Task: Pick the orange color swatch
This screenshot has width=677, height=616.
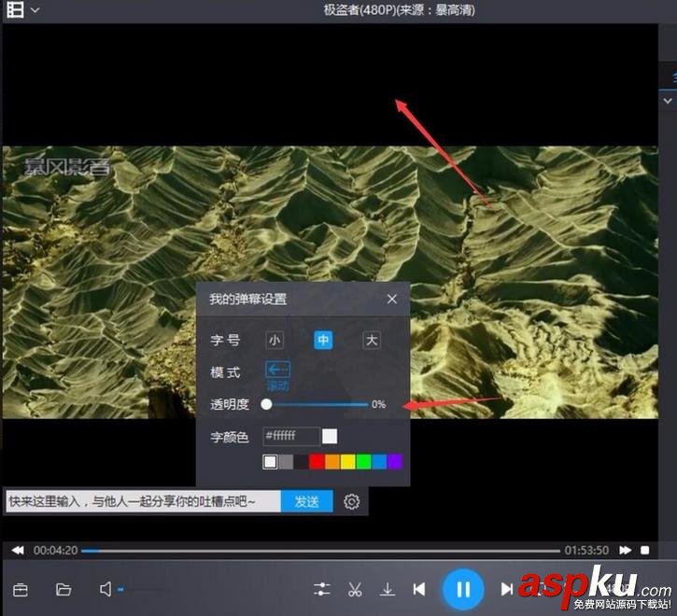Action: pyautogui.click(x=332, y=461)
